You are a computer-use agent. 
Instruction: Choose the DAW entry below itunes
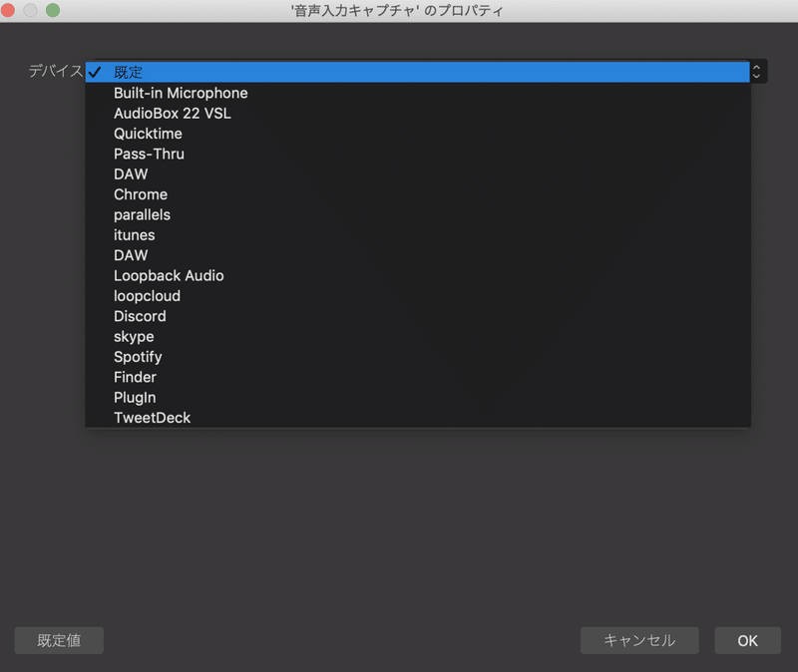(x=417, y=255)
